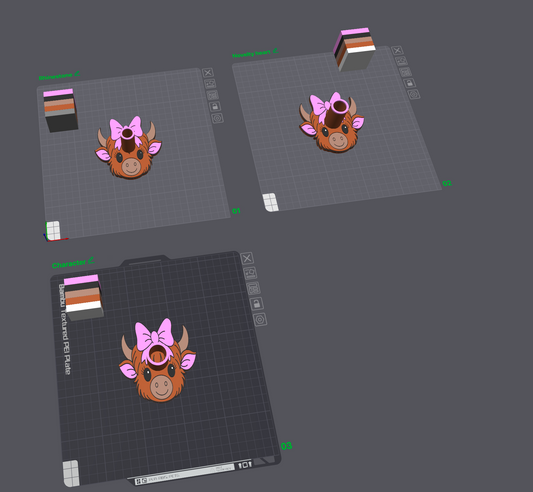Toggle the lock on the Character plate

(257, 304)
